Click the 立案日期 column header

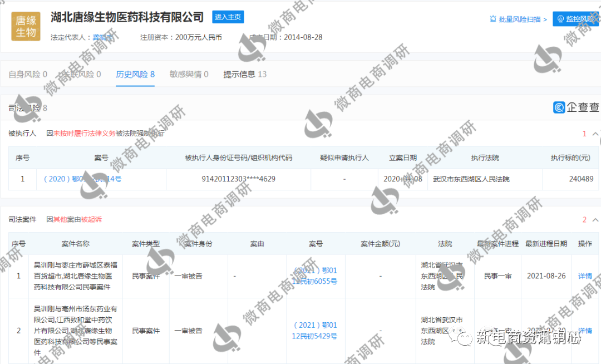tap(403, 158)
